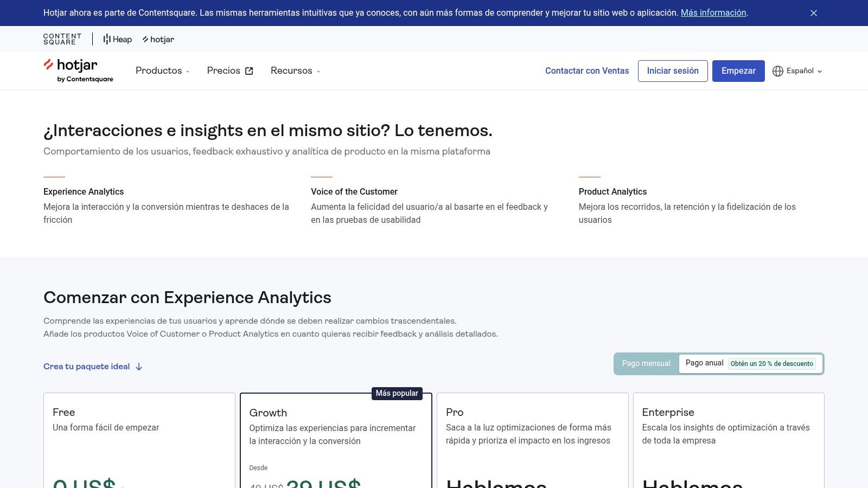Click the down arrow beside Crea tu paquete ideal
This screenshot has width=868, height=488.
coord(139,367)
